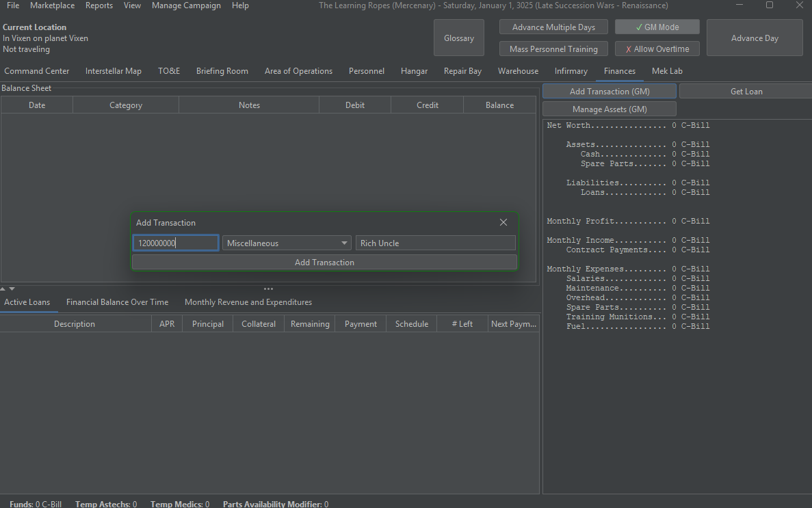This screenshot has height=508, width=812.
Task: Show Monthly Revenue and Expenditures tab
Action: tap(248, 302)
